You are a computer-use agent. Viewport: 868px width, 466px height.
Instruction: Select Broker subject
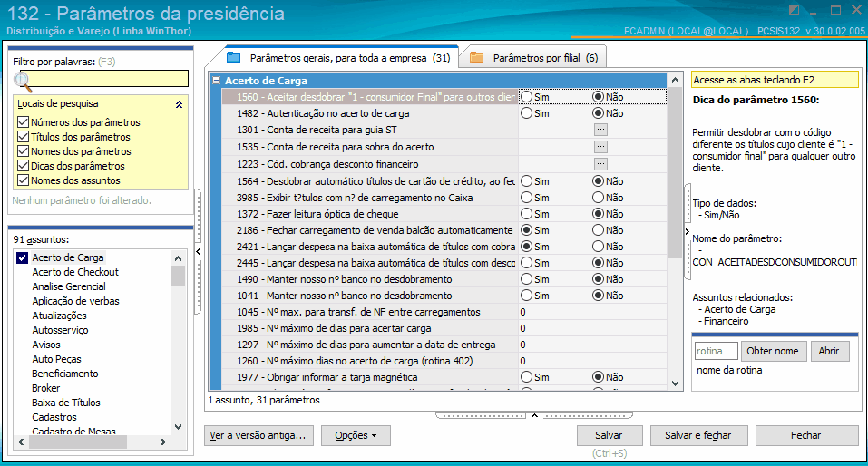[x=46, y=388]
